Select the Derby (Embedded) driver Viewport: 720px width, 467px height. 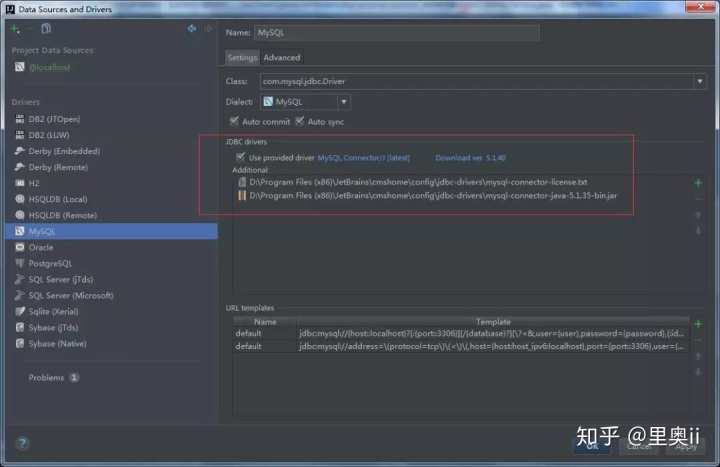[x=64, y=151]
